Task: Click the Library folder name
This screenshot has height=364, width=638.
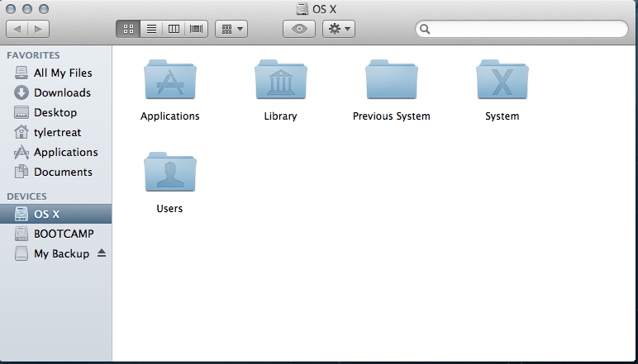Action: coord(280,116)
